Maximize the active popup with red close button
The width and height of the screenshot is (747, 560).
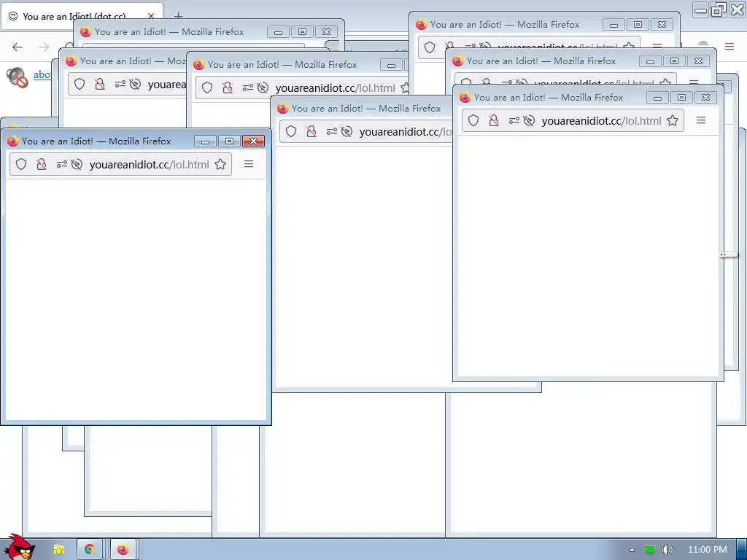(229, 141)
